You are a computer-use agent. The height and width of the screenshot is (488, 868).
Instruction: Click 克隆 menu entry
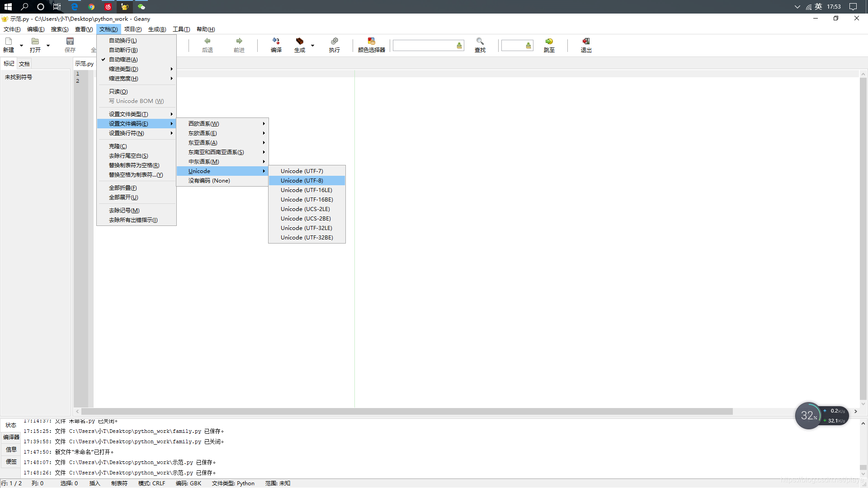(137, 146)
